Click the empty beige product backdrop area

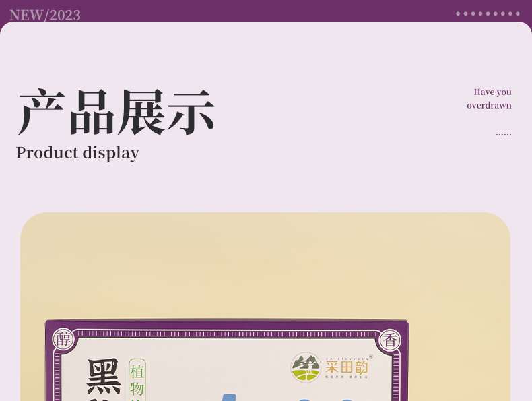pos(269,270)
